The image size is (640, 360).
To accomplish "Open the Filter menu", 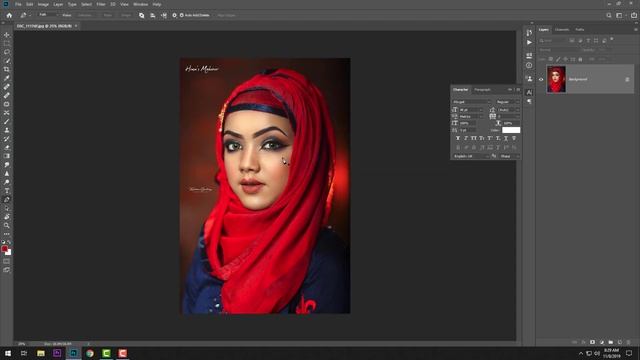I will [x=101, y=4].
